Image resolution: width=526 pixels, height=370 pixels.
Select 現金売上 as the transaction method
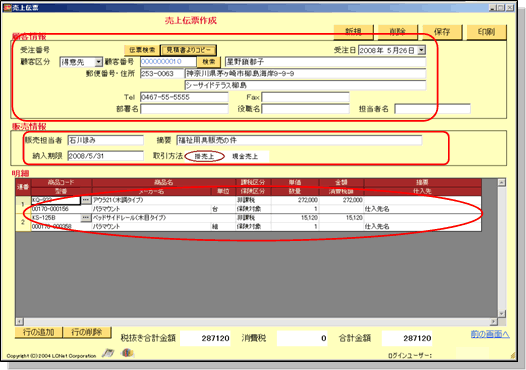click(x=245, y=156)
